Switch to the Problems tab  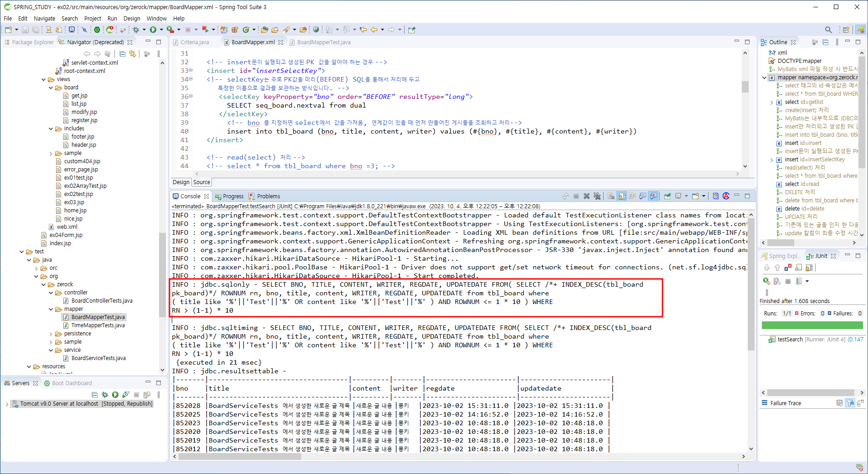click(264, 196)
